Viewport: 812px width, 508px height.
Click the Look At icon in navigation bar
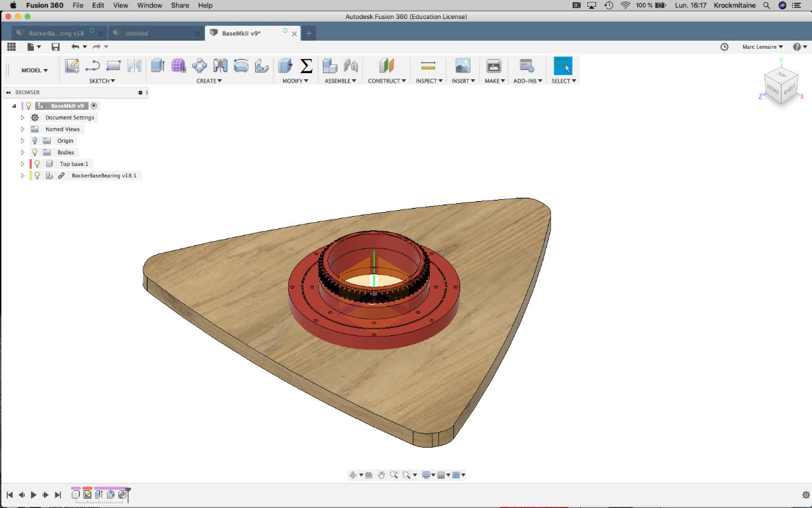369,475
